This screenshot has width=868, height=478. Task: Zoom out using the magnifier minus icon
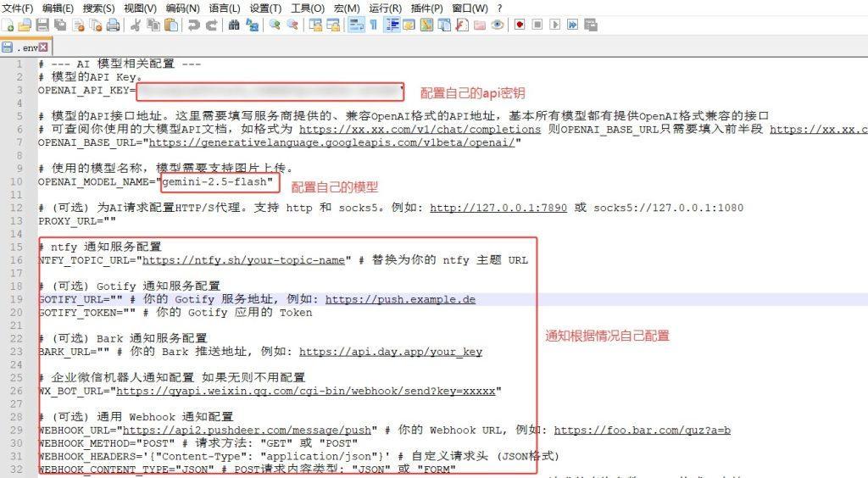292,25
